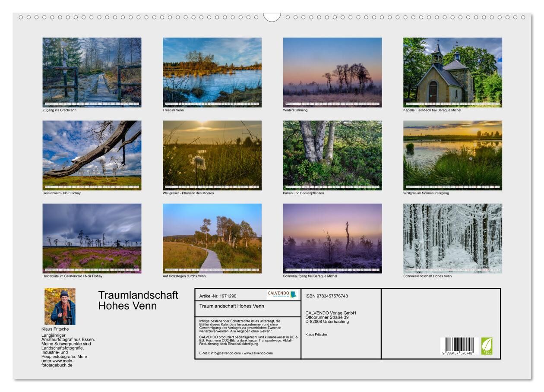This screenshot has height=392, width=544.
Task: Click the info@calvendo.com email line
Action: pos(236,353)
